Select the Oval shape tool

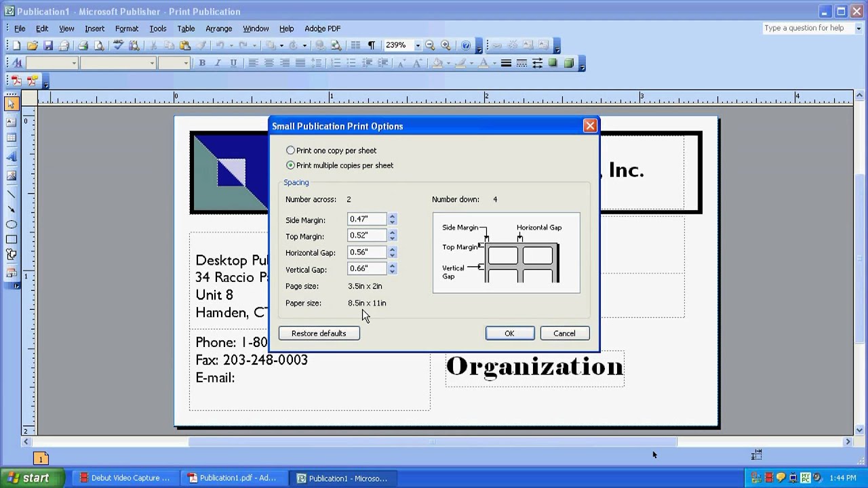[x=11, y=224]
